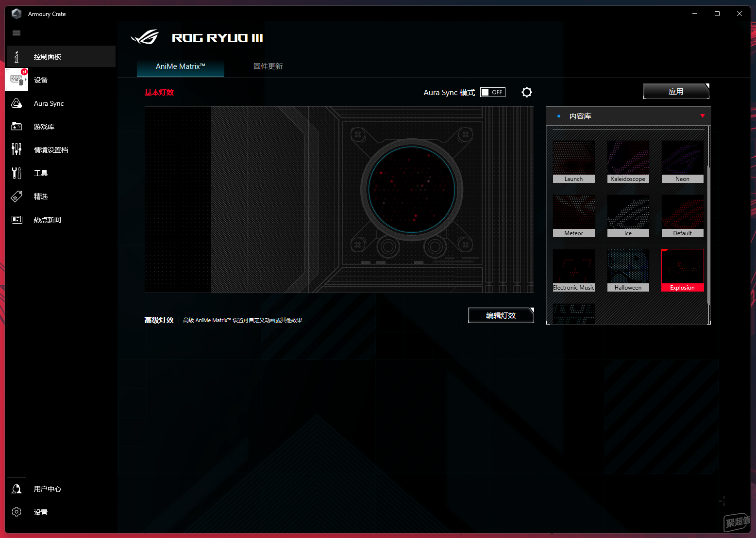This screenshot has height=538, width=756.
Task: Click the 游戏库 game library icon
Action: (x=17, y=127)
